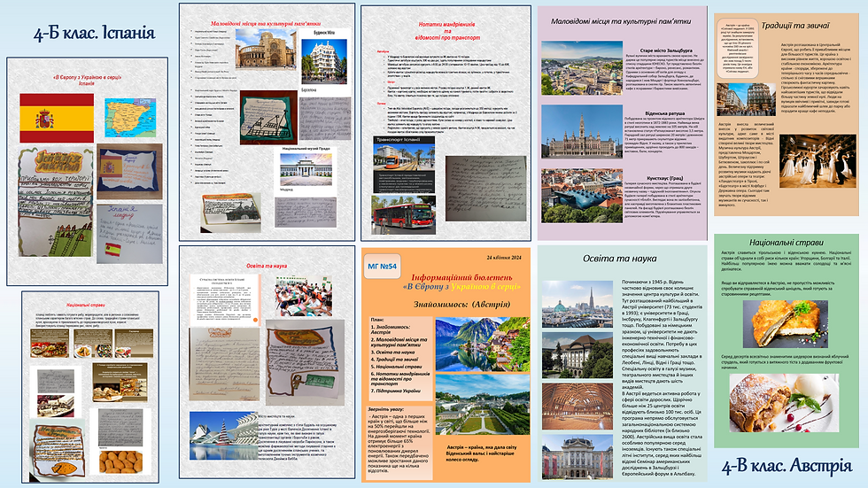Click the "Зверніть увагу:" note heading

tap(384, 409)
